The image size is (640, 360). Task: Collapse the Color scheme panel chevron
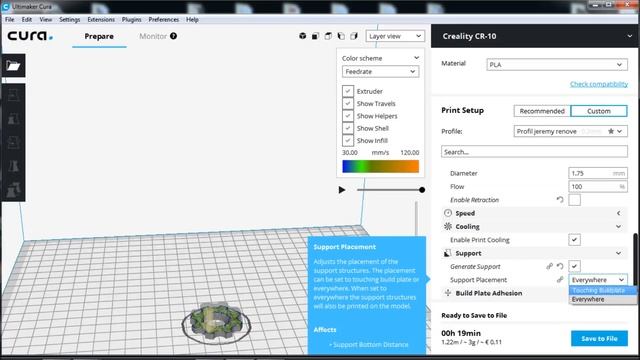click(416, 58)
